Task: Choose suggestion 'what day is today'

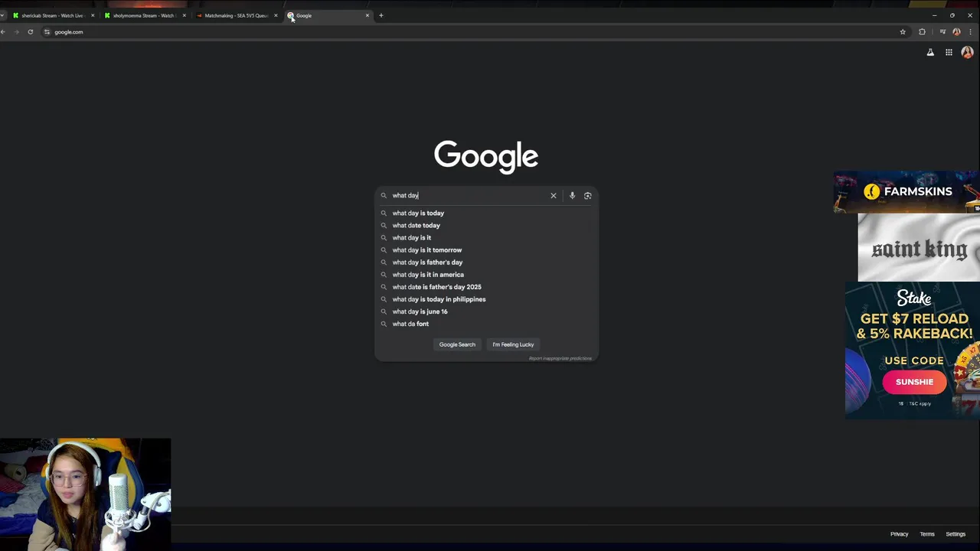Action: click(486, 214)
